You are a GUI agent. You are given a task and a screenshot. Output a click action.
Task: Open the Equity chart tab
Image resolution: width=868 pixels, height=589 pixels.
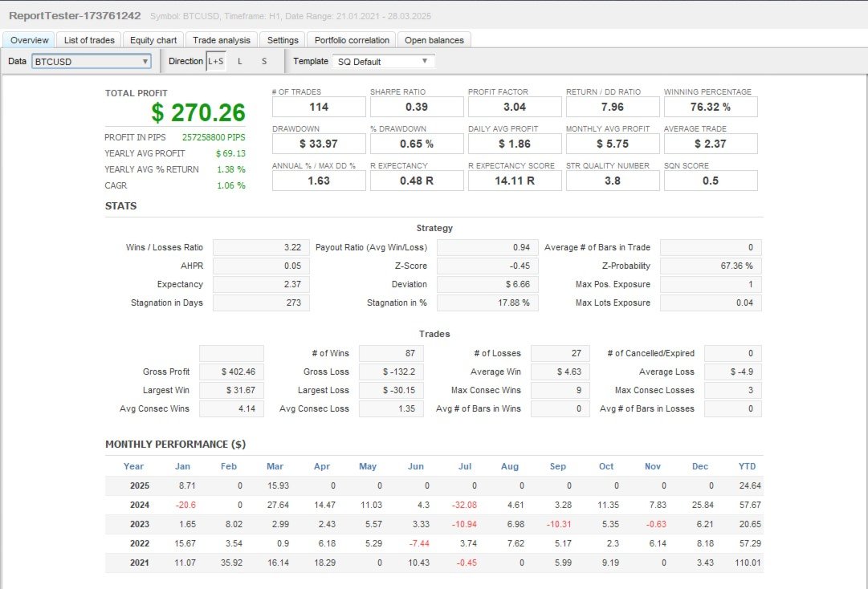click(153, 40)
